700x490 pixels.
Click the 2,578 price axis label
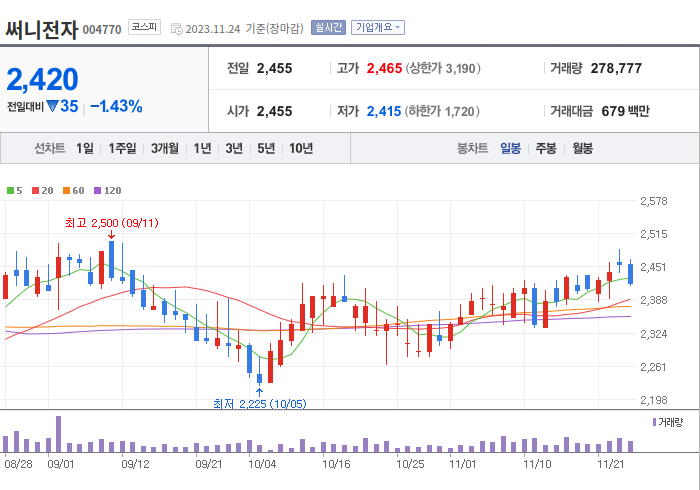[654, 201]
